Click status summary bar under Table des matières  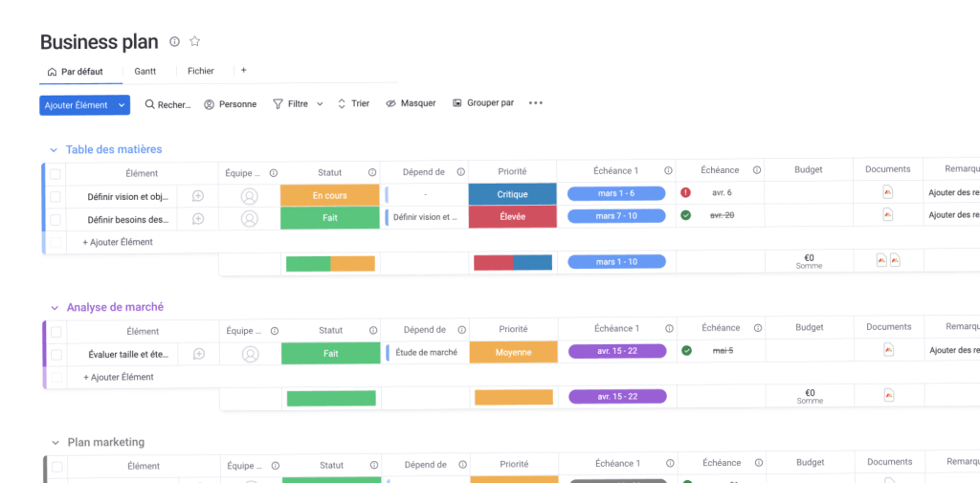[330, 264]
